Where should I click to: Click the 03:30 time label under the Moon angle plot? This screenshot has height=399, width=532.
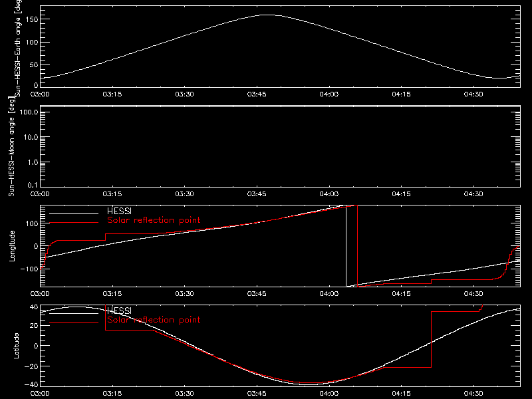pos(185,194)
